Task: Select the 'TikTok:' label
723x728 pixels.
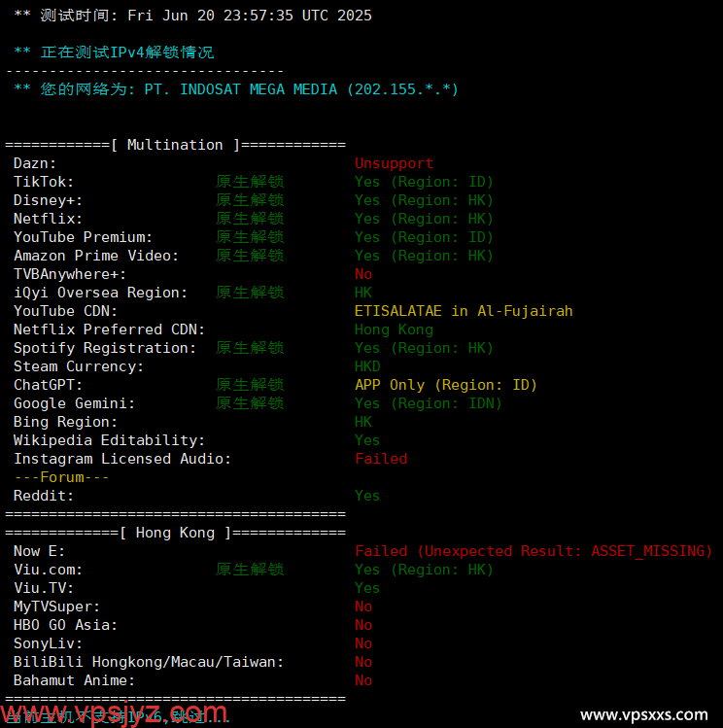Action: pyautogui.click(x=44, y=182)
